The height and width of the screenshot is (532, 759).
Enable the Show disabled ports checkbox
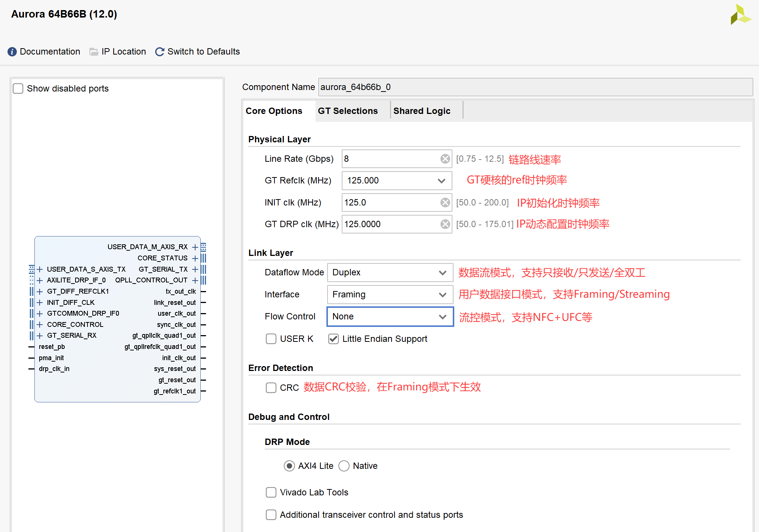tap(18, 89)
